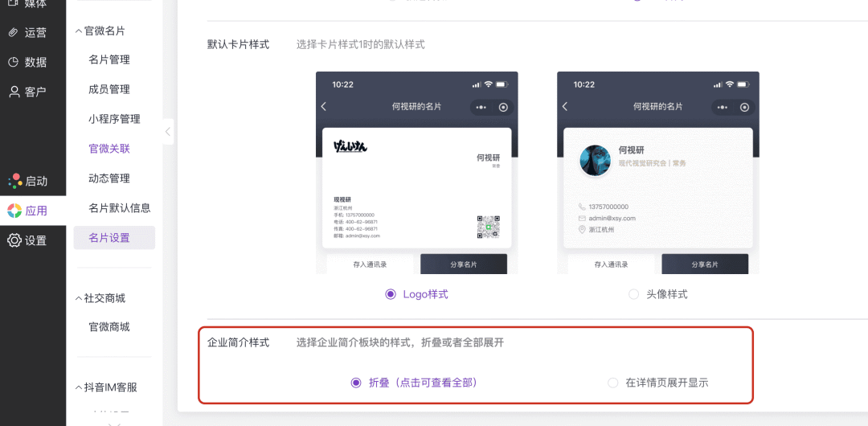Collapse the 社交商城 section

tap(79, 298)
